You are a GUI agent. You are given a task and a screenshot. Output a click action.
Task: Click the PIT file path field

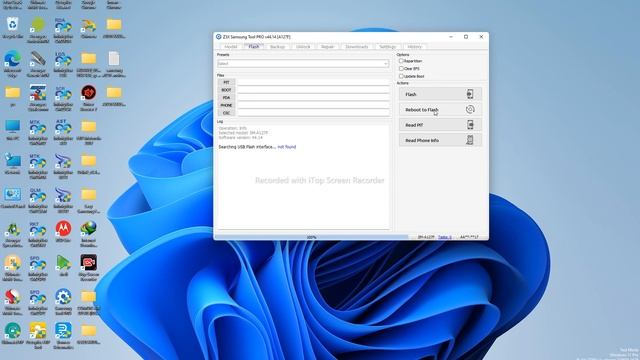click(313, 82)
